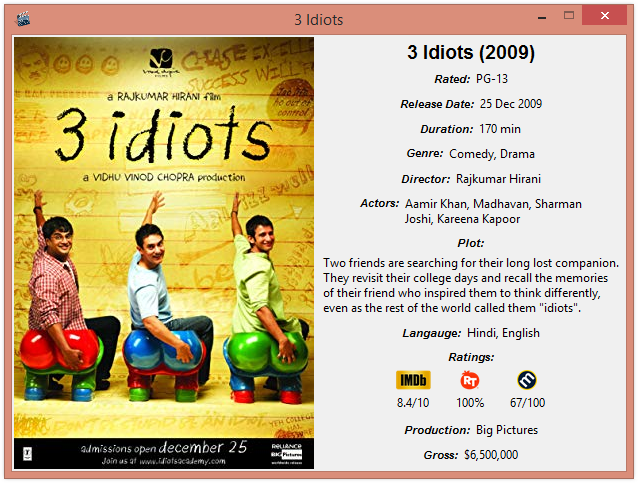This screenshot has height=483, width=638.
Task: Click the actors list starting with Aamir Khan
Action: [493, 211]
